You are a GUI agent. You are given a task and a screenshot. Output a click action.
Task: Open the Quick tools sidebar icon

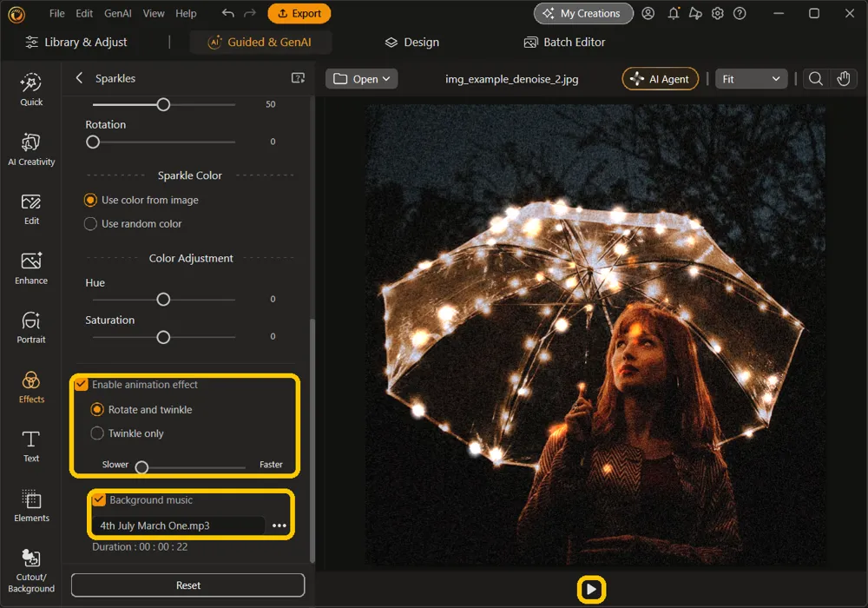31,89
